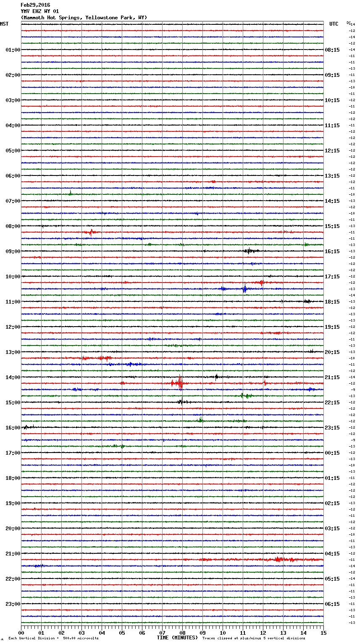The height and width of the screenshot is (644, 357).
Task: Select the 04:00 MST hour label
Action: pos(13,126)
